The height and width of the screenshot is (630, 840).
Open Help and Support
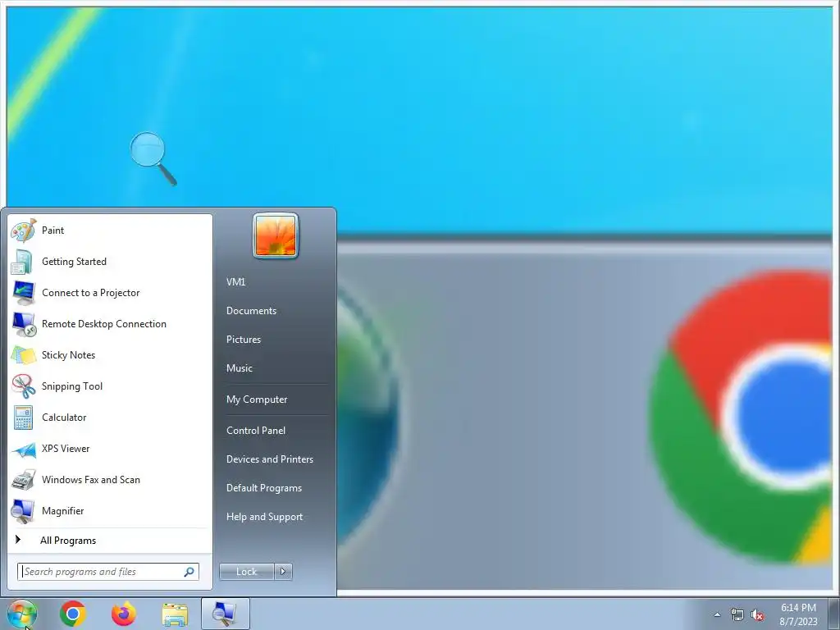264,517
